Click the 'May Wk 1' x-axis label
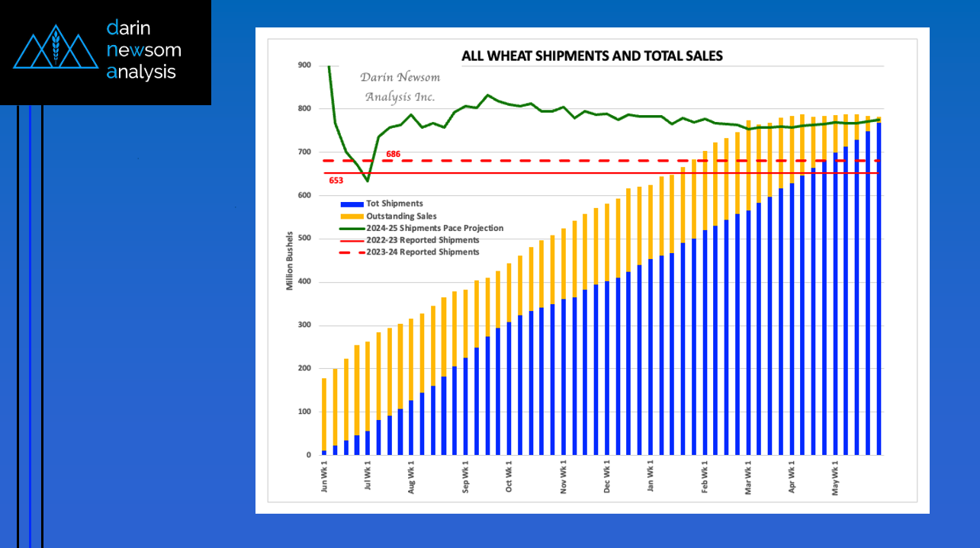Viewport: 980px width, 548px height. click(x=835, y=476)
